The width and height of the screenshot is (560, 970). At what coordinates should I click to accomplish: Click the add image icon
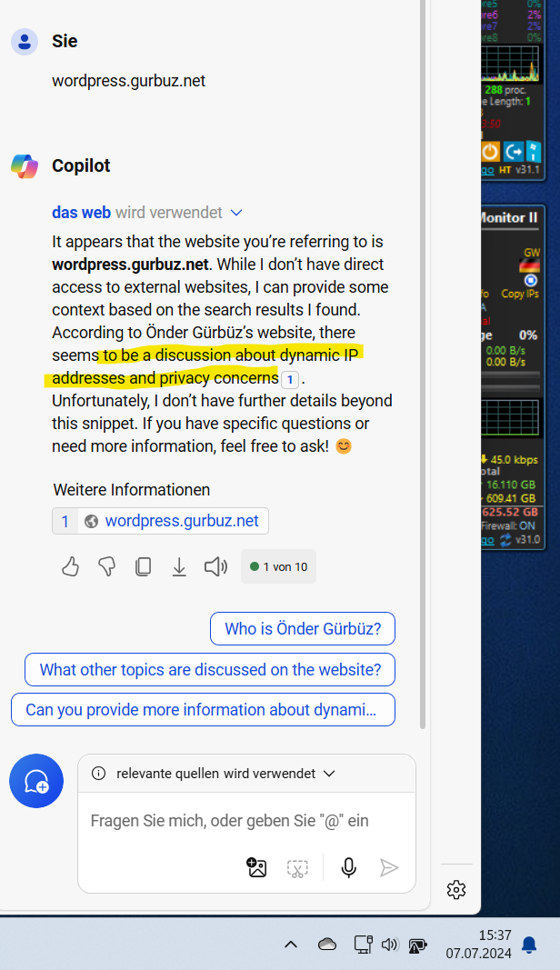(x=256, y=867)
